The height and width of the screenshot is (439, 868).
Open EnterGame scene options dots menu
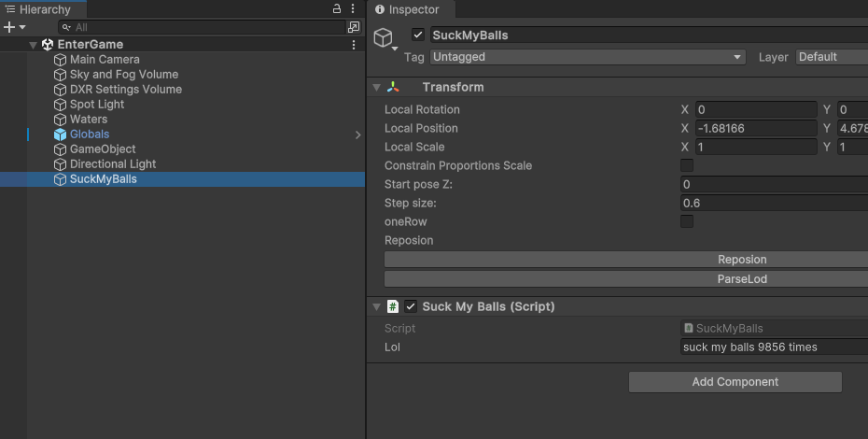coord(354,45)
